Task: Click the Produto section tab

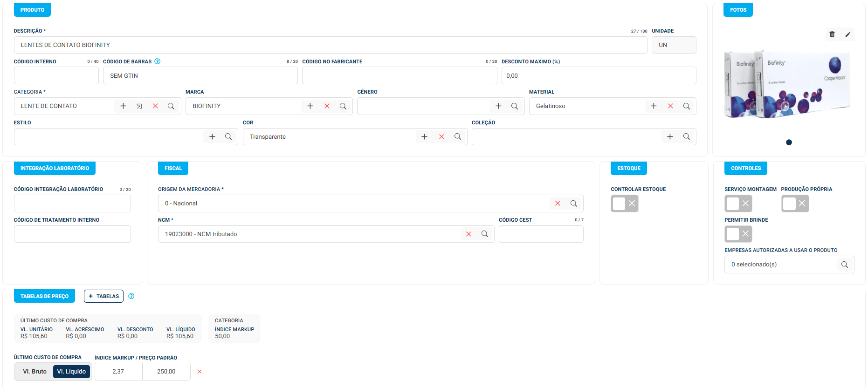Action: tap(32, 10)
